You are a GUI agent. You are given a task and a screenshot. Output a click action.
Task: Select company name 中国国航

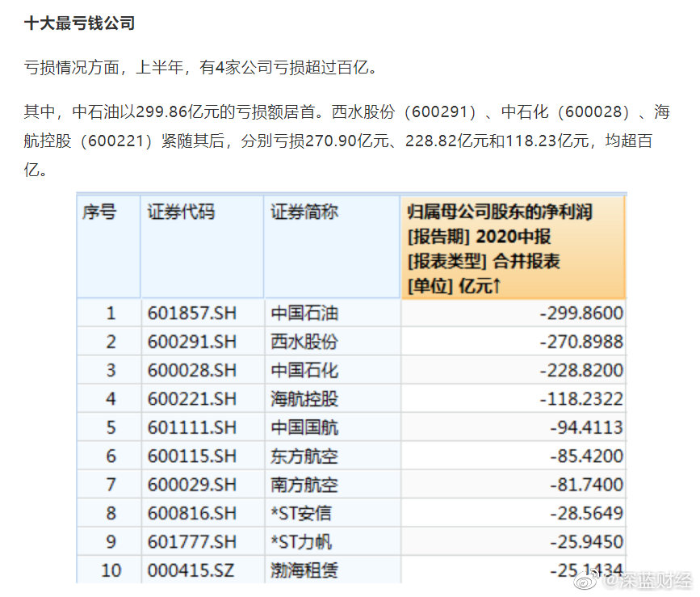304,428
